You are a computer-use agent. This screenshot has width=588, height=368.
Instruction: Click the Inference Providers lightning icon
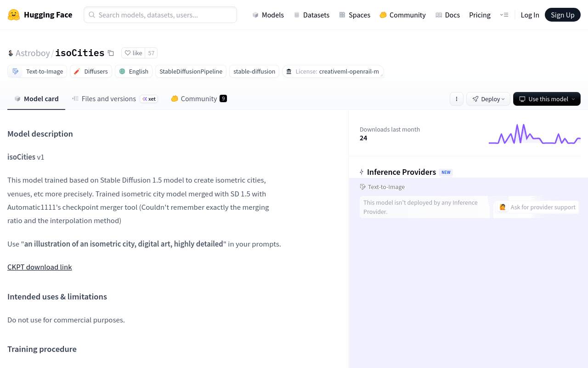click(362, 172)
